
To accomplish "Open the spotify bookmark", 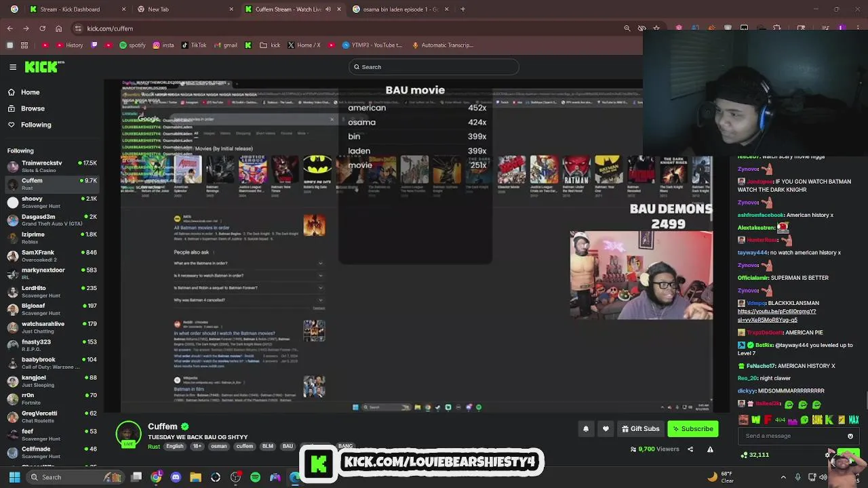I will (x=133, y=45).
